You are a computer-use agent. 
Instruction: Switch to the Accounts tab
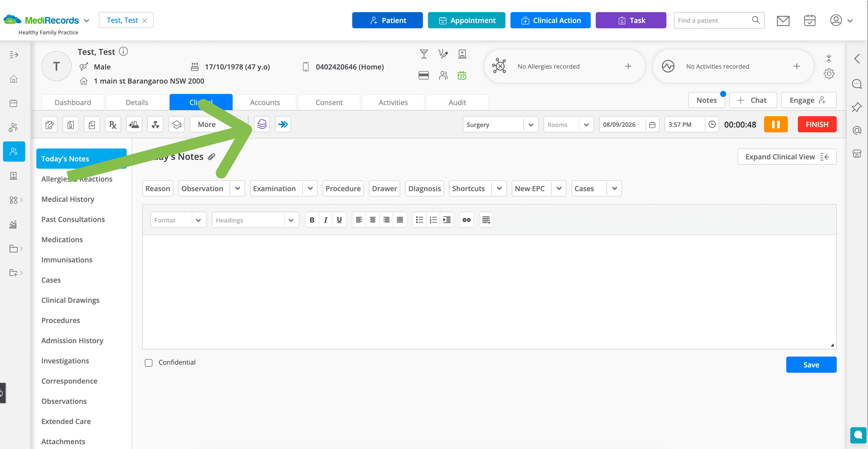tap(265, 102)
